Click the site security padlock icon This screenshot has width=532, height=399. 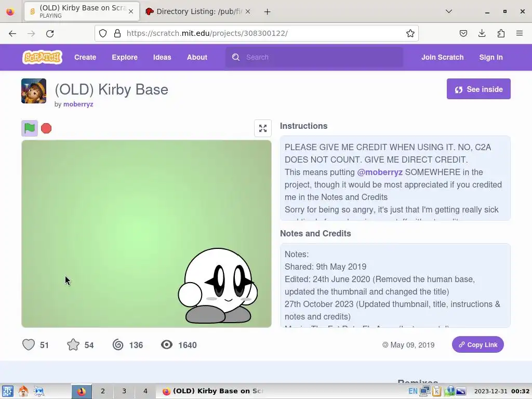tap(117, 33)
